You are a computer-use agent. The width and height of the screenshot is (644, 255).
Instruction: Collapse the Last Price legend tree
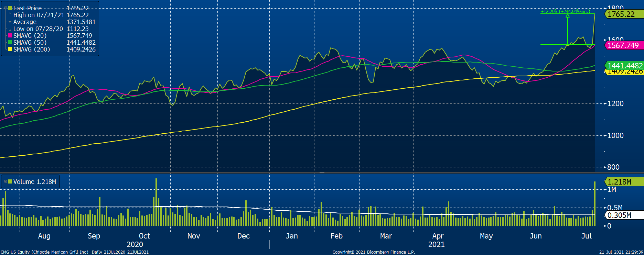pos(6,8)
